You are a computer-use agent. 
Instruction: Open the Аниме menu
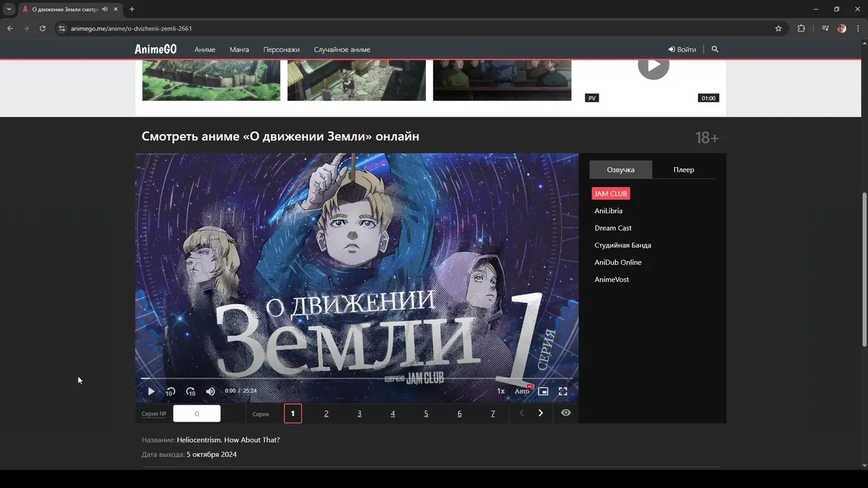coord(205,49)
